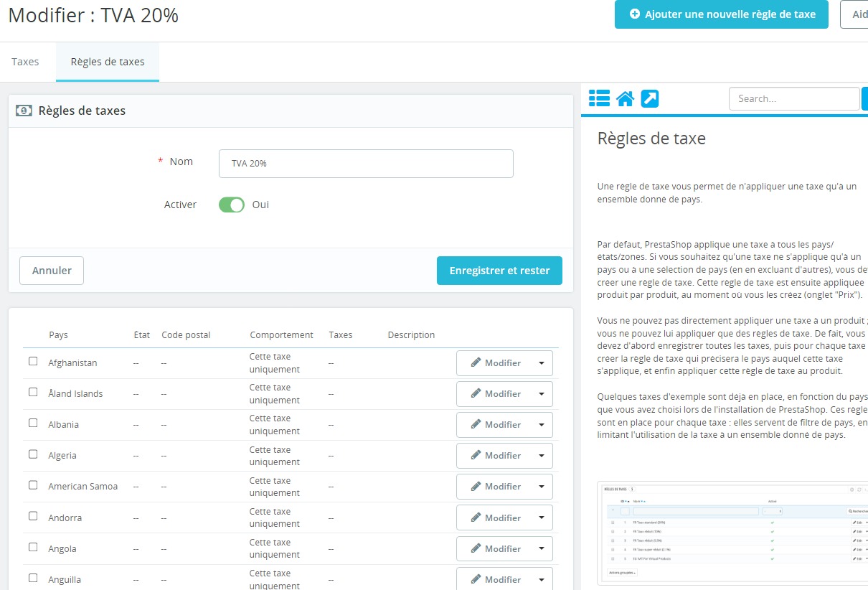Click the plus icon in Ajouter button
Viewport: 868px width, 590px height.
click(634, 14)
